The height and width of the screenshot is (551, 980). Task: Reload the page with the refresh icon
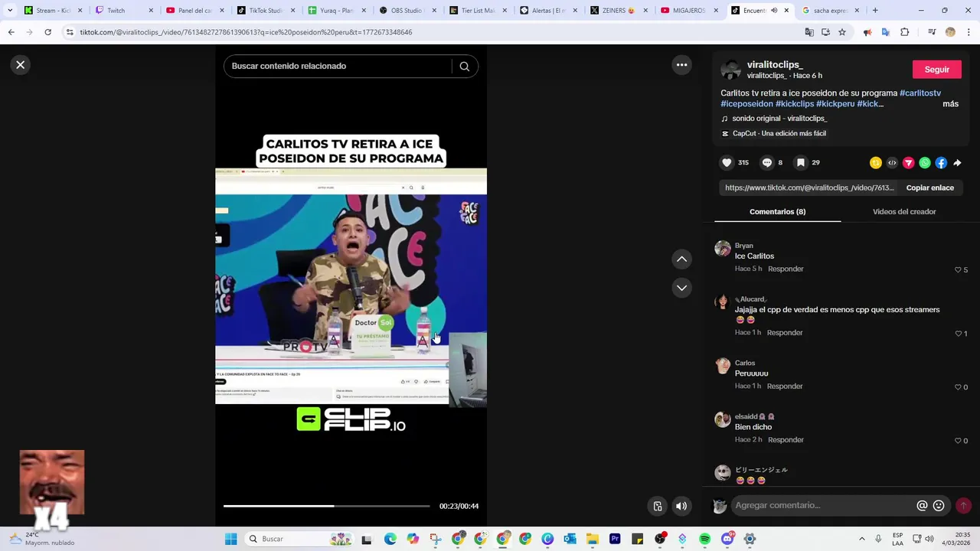click(x=47, y=32)
